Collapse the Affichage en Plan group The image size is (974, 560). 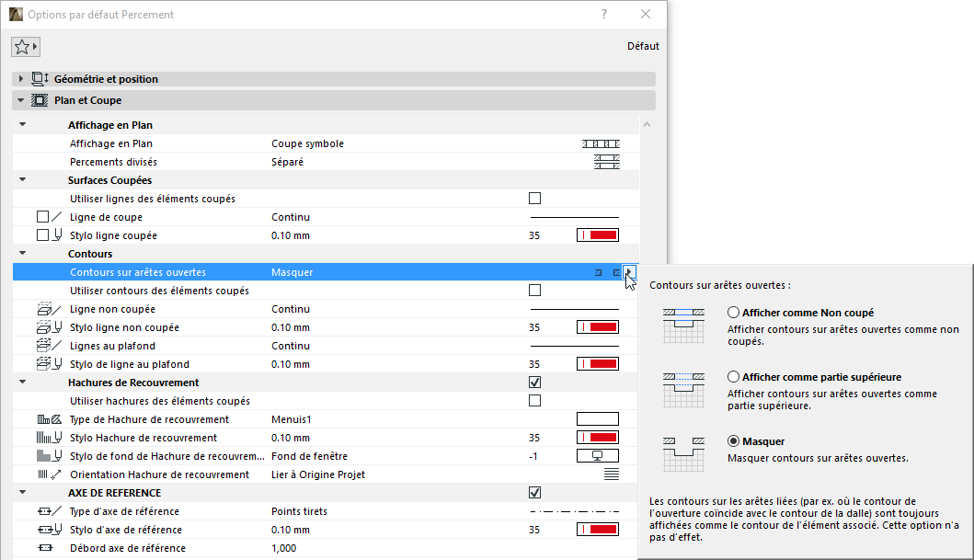[x=23, y=125]
